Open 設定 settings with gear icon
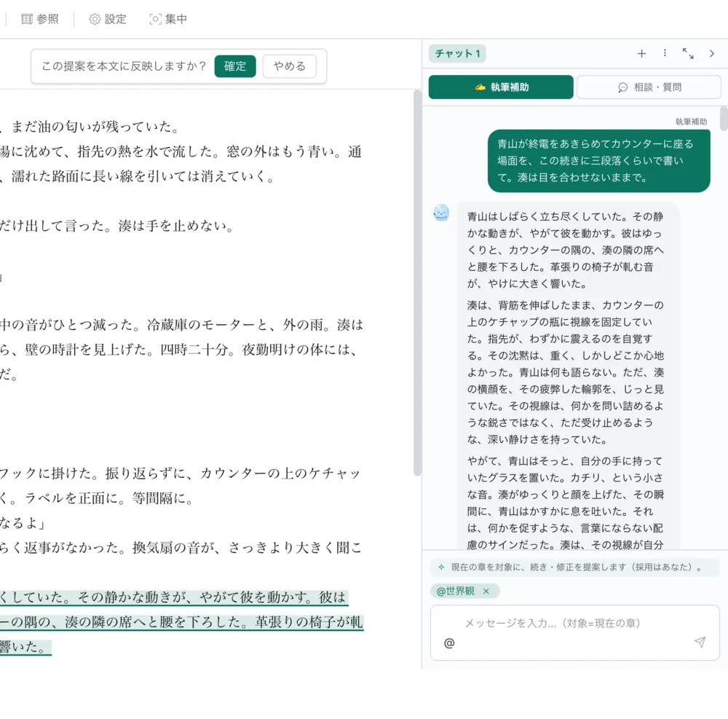The image size is (728, 719). (x=108, y=19)
